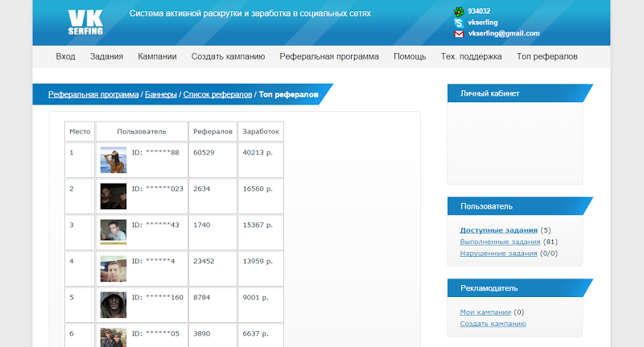644x347 pixels.
Task: Go to Задания in the navigation bar
Action: pyautogui.click(x=106, y=56)
